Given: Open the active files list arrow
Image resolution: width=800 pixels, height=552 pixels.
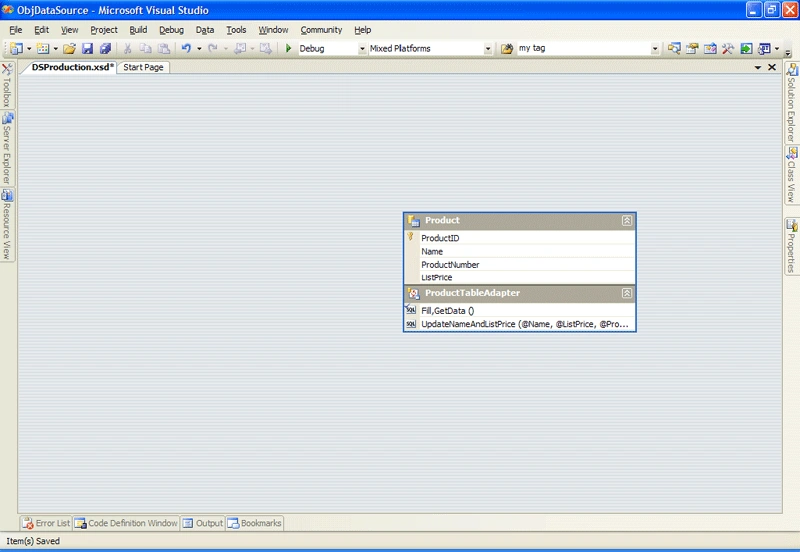Looking at the screenshot, I should coord(758,67).
